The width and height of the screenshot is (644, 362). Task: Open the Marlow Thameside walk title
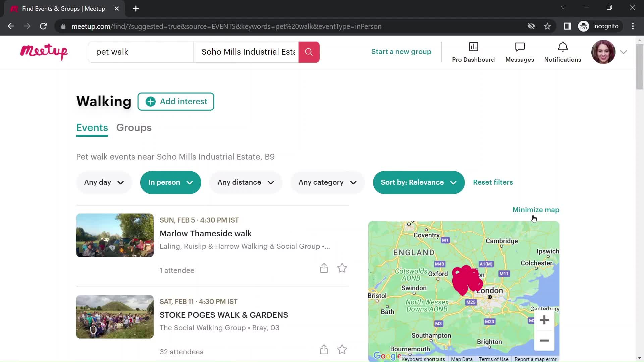pos(206,234)
